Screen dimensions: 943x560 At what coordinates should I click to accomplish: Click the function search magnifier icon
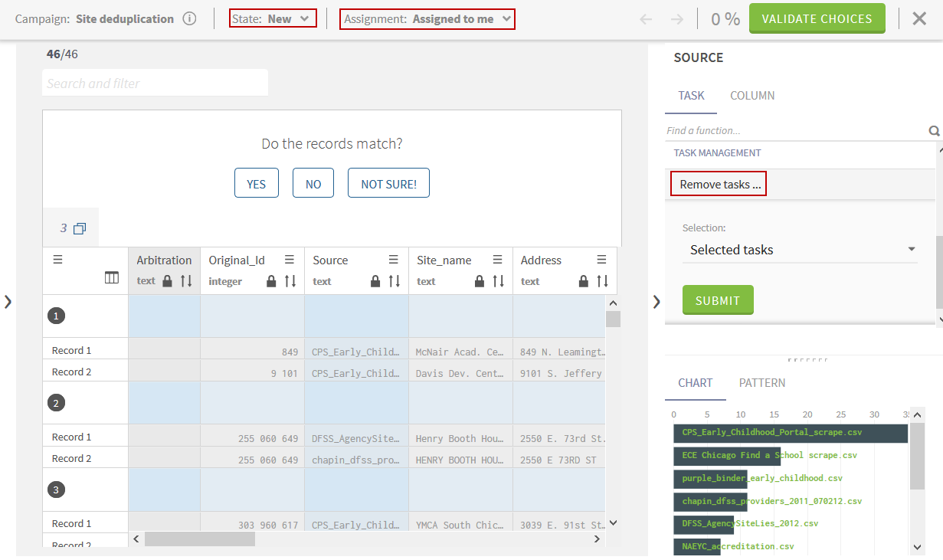pos(934,131)
